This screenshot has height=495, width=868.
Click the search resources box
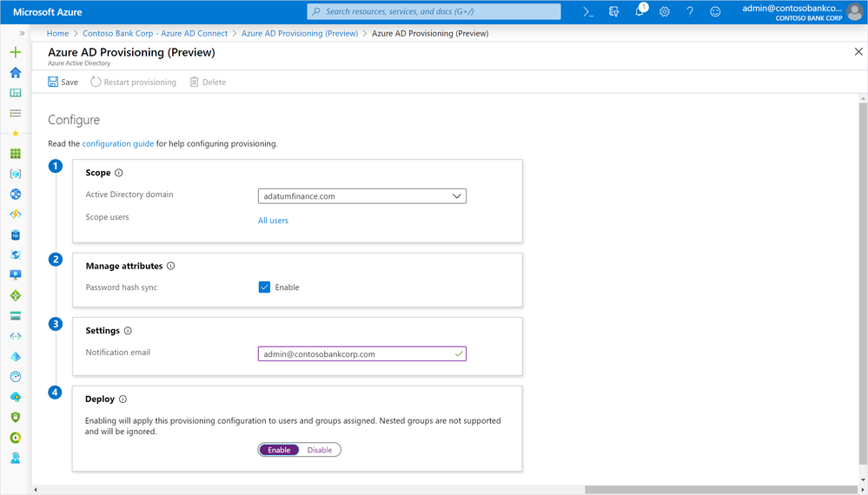434,11
